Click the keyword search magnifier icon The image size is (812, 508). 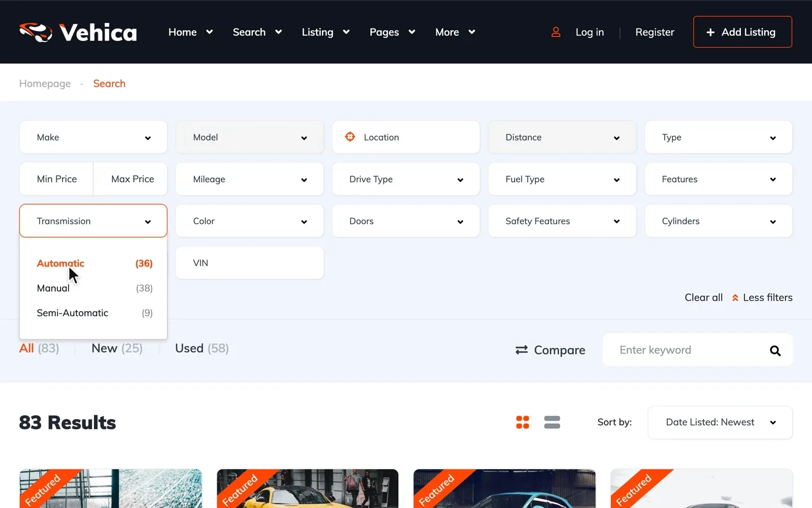point(775,351)
